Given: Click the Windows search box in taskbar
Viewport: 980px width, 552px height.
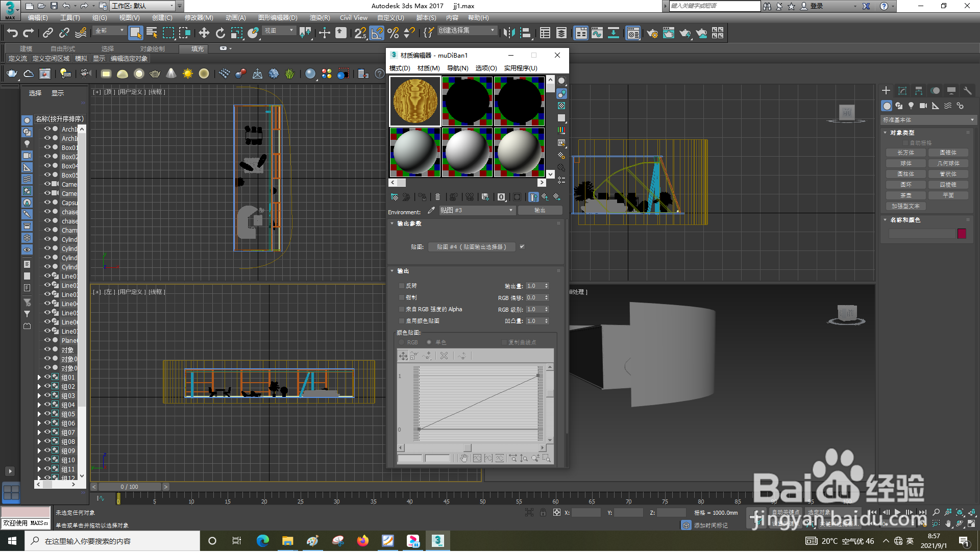Looking at the screenshot, I should pos(112,541).
